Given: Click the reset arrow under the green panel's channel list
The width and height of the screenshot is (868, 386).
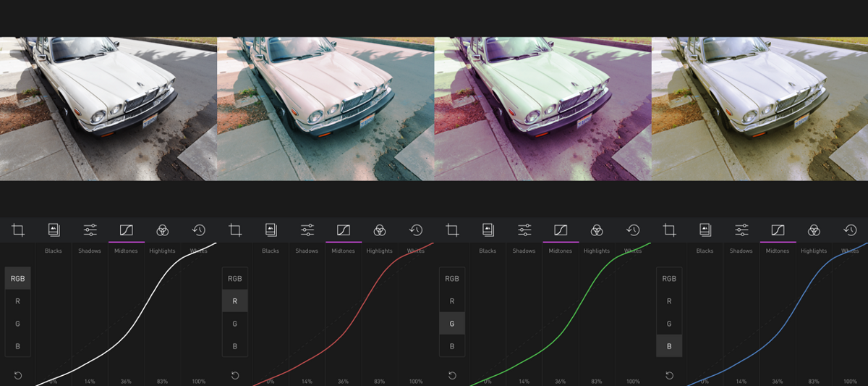Looking at the screenshot, I should (x=452, y=375).
